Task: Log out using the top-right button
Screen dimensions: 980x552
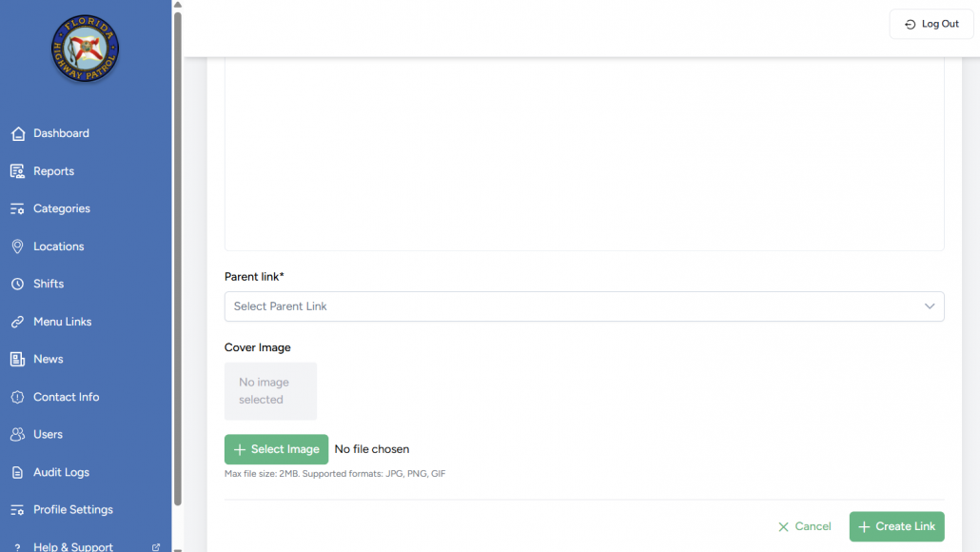Action: tap(931, 24)
